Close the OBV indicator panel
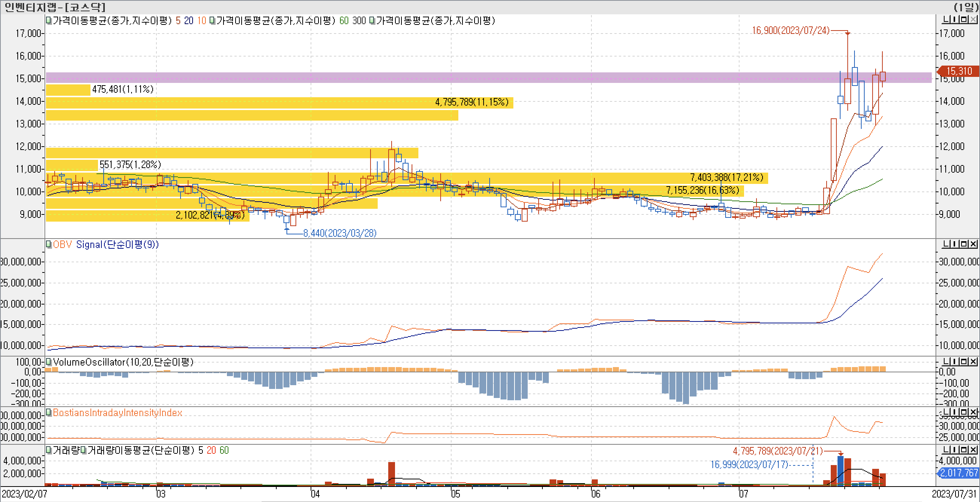 click(973, 244)
